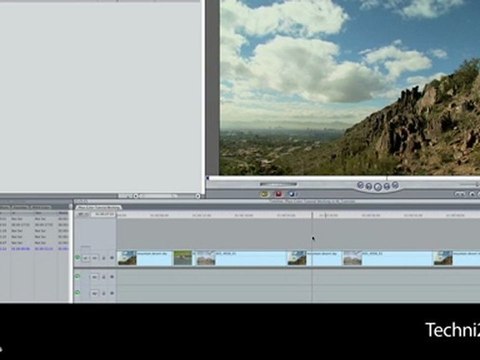The width and height of the screenshot is (480, 360).
Task: Open the RT pop-up menu in Timeline
Action: [83, 214]
